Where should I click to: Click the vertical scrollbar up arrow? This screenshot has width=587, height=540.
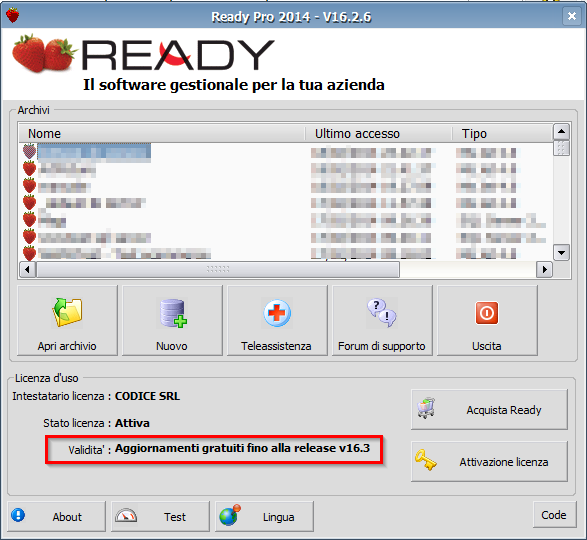561,131
